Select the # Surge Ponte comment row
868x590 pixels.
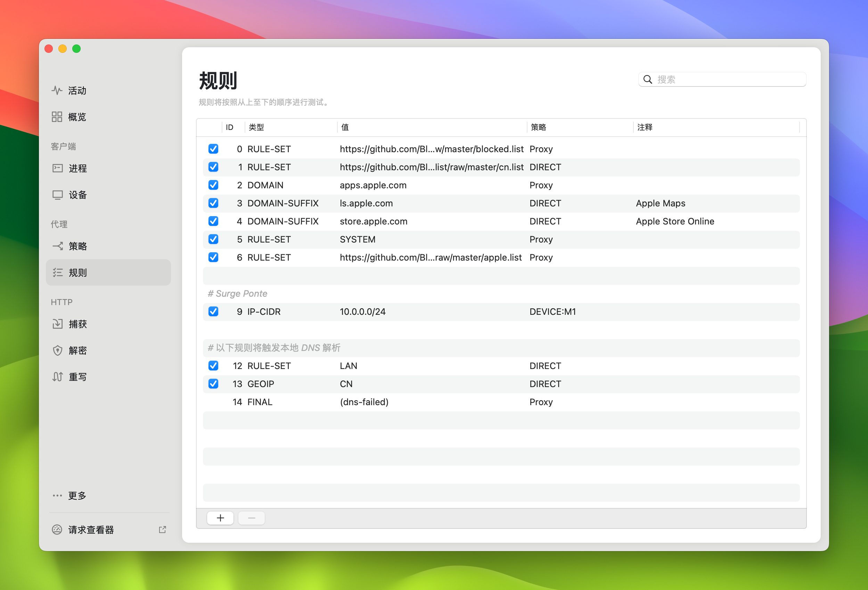[x=238, y=294]
